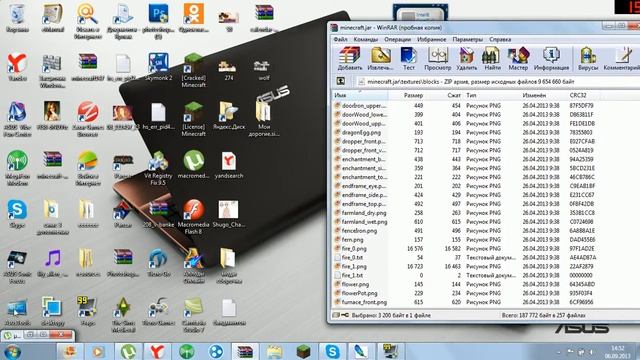
Task: Select the [Cracked] Minecraft desktop shortcut
Action: tap(193, 70)
